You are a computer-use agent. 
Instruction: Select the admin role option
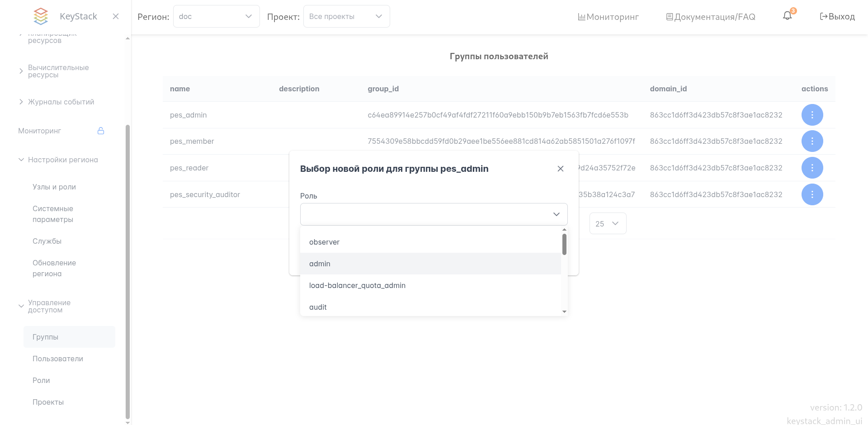320,264
